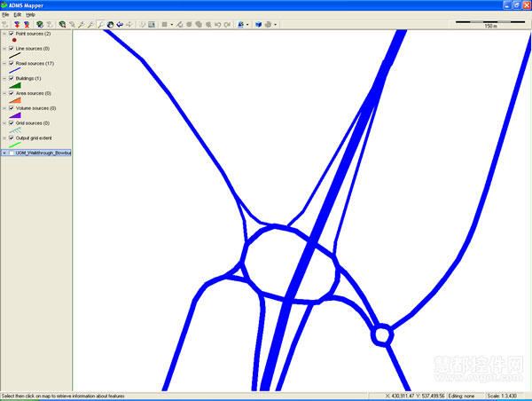Click the remove layer icon with red X

(27, 25)
